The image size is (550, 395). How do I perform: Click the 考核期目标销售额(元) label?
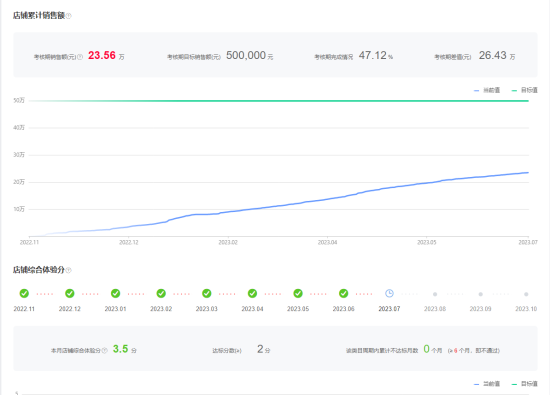(x=194, y=57)
